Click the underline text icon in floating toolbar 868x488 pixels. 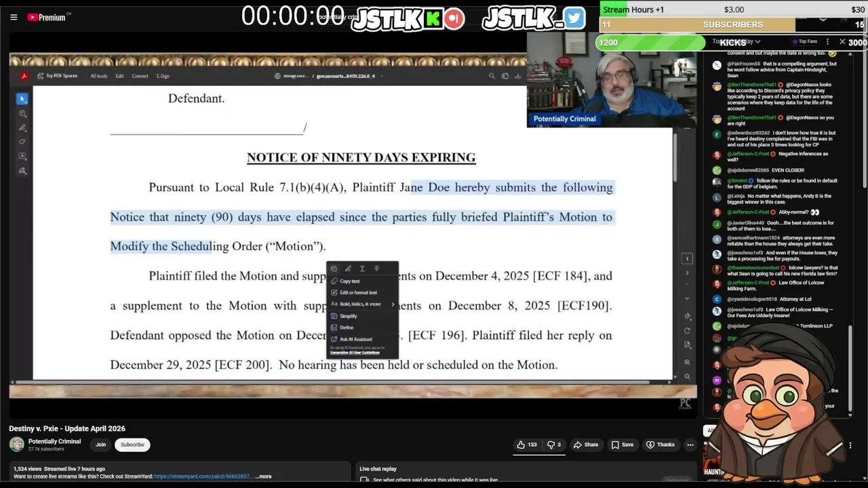[362, 268]
